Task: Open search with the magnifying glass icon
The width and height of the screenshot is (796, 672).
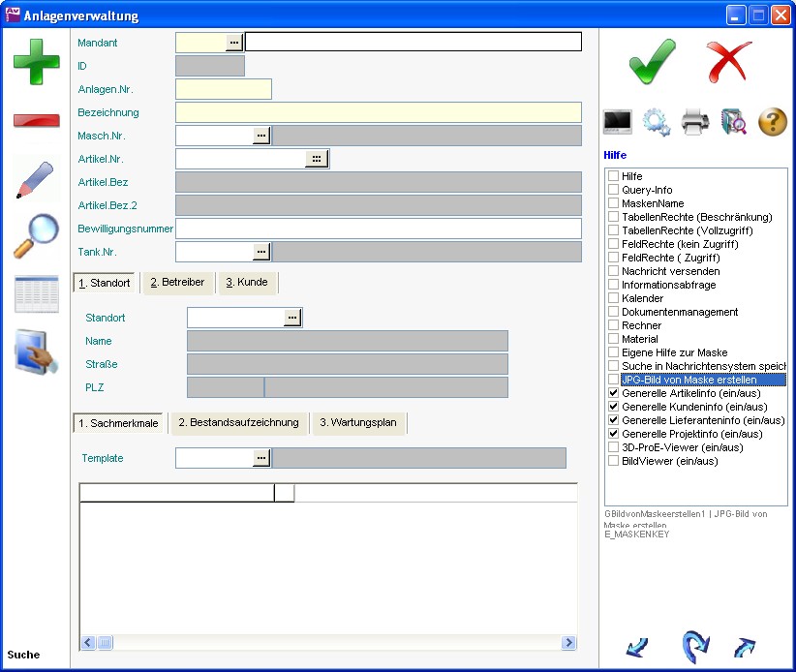Action: pyautogui.click(x=36, y=236)
